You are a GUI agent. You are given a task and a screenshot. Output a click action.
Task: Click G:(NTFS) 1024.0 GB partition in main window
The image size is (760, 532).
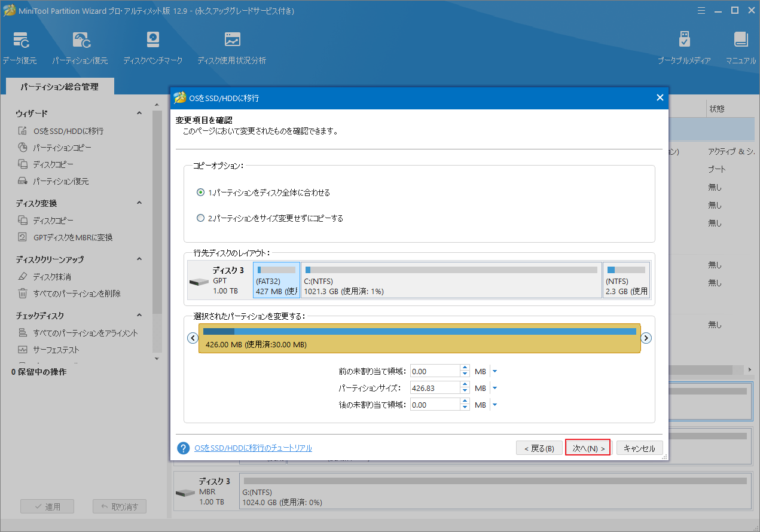point(495,491)
